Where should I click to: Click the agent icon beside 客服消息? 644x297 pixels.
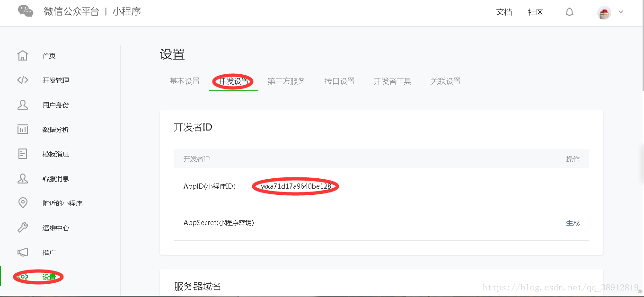point(23,178)
